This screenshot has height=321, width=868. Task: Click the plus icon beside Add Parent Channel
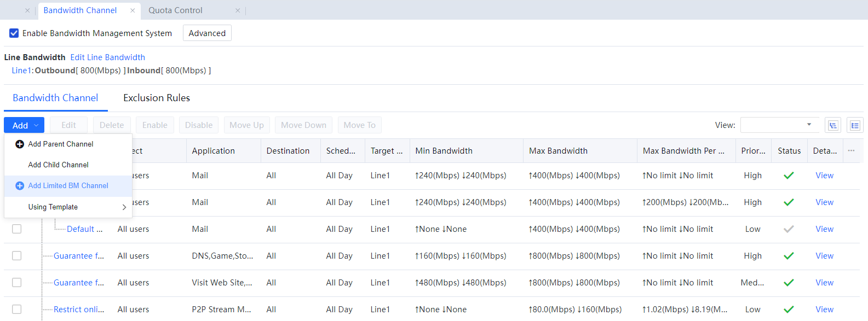[x=20, y=144]
